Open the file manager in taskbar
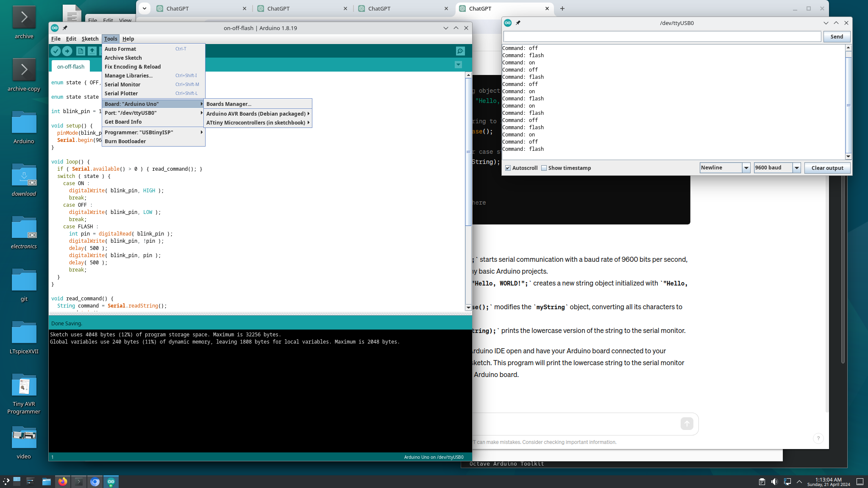This screenshot has height=488, width=868. (x=47, y=482)
